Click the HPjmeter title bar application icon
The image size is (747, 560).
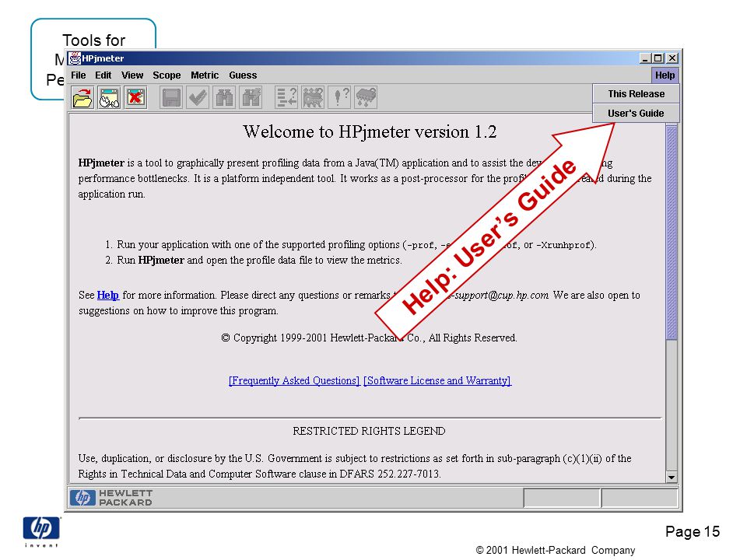(75, 58)
